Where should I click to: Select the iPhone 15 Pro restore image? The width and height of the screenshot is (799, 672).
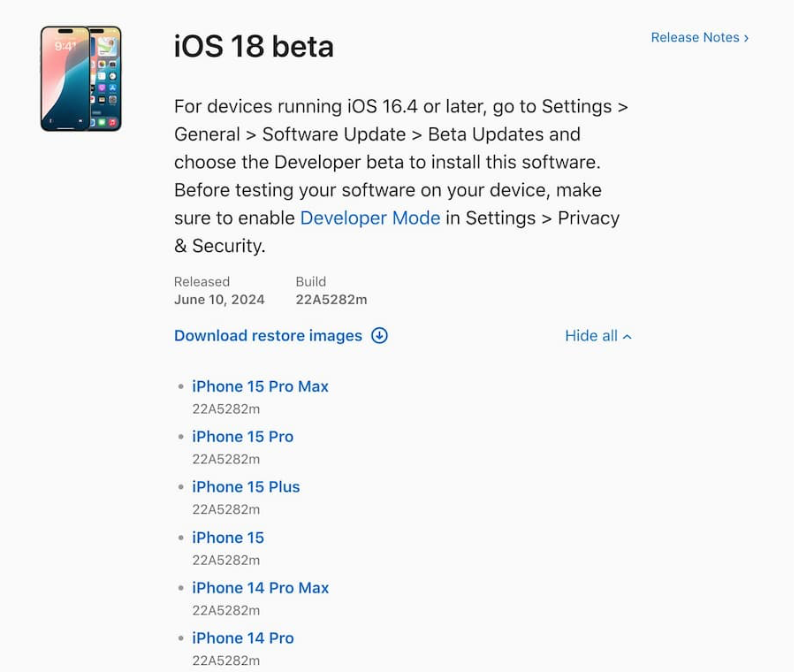click(x=242, y=437)
